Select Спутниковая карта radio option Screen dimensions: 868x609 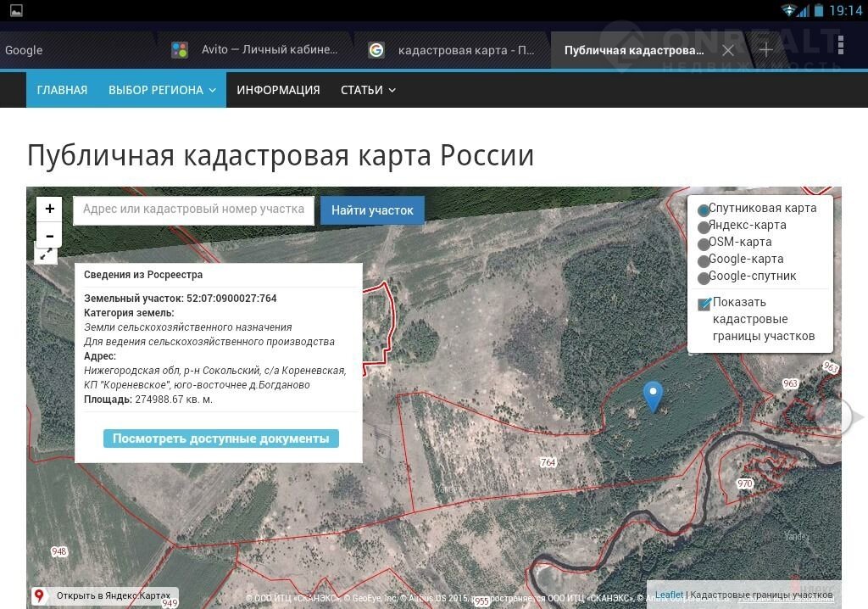point(704,210)
